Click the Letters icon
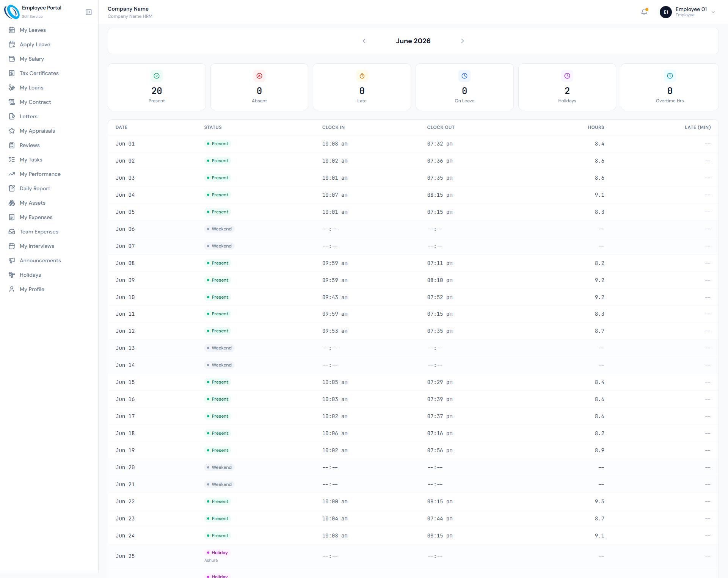The width and height of the screenshot is (728, 578). click(12, 116)
